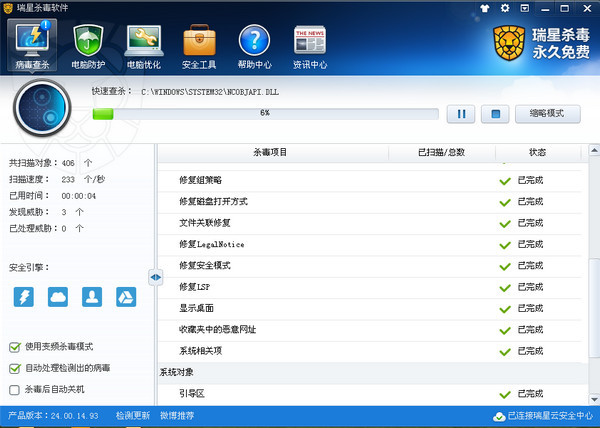600x428 pixels.
Task: Open the title bar dropdown menu icon
Action: click(525, 8)
